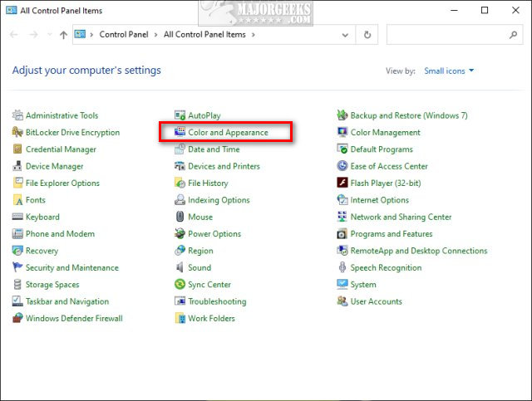Image resolution: width=532 pixels, height=401 pixels.
Task: Expand the address bar history dropdown
Action: point(345,35)
